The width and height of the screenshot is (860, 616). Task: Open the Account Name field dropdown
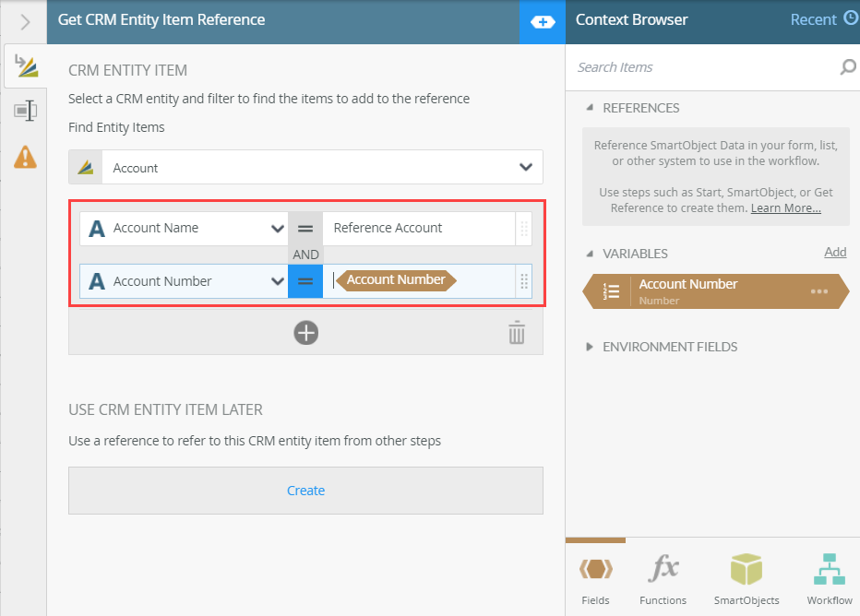277,229
